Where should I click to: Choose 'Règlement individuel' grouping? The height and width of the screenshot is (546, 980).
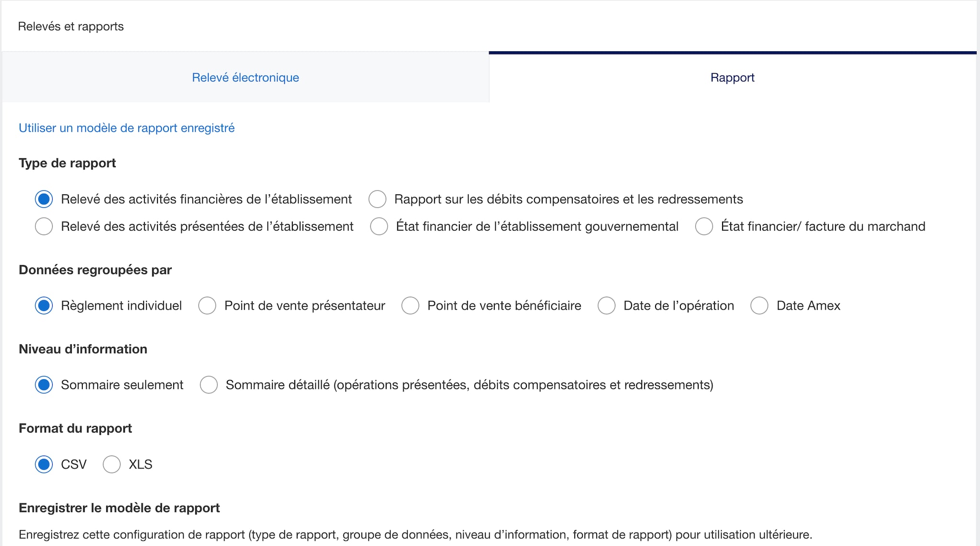coord(44,305)
